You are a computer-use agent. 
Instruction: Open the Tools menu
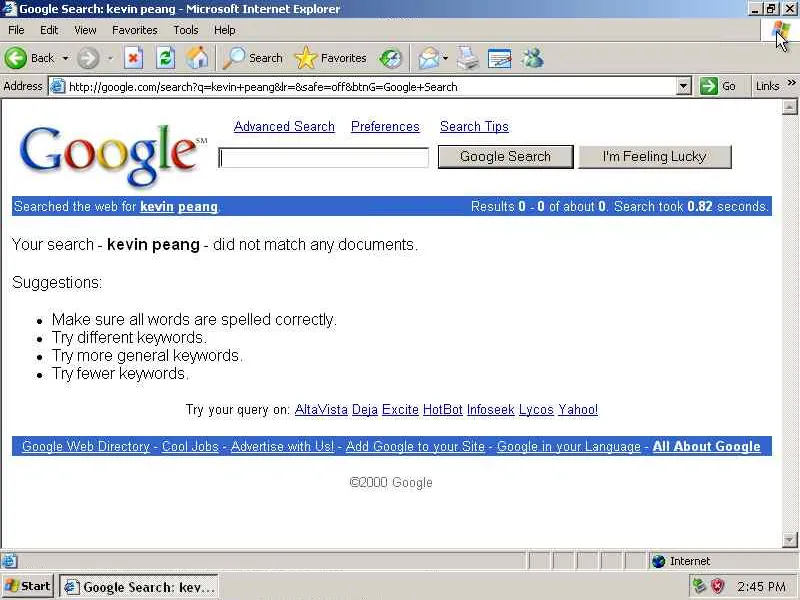coord(186,30)
